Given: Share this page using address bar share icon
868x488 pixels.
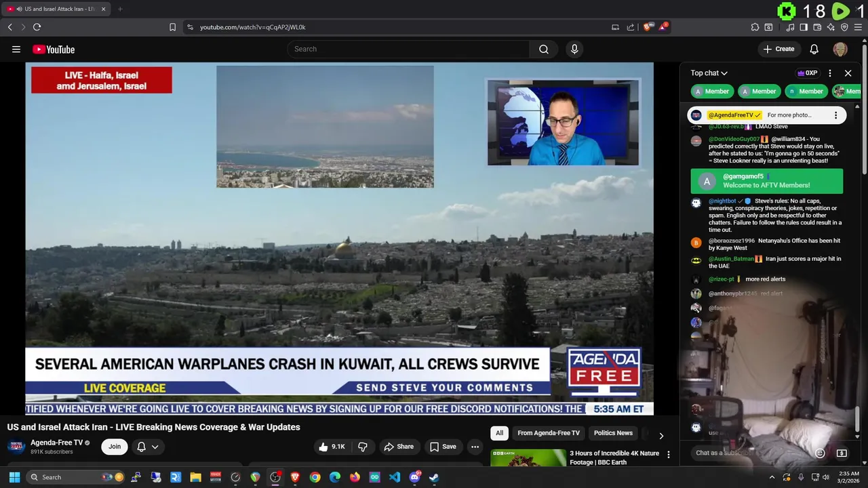Looking at the screenshot, I should pyautogui.click(x=631, y=27).
